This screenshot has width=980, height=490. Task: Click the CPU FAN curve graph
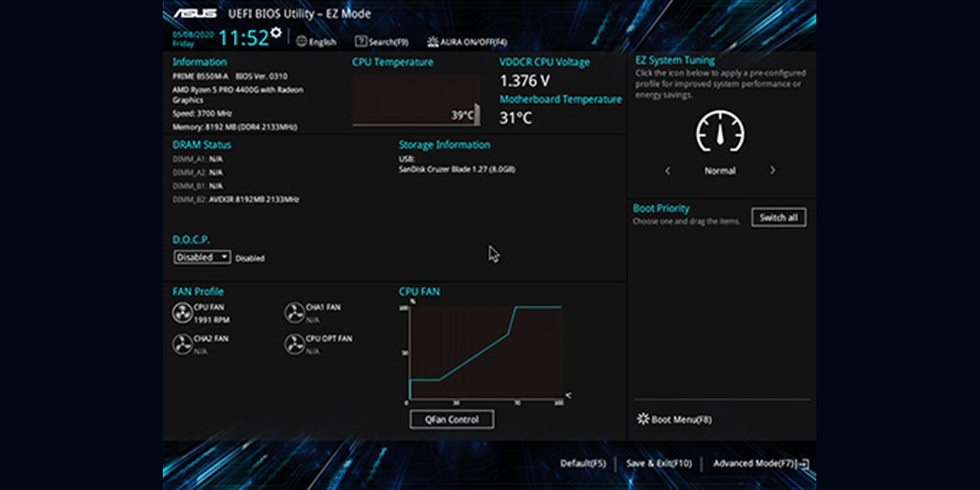[485, 353]
